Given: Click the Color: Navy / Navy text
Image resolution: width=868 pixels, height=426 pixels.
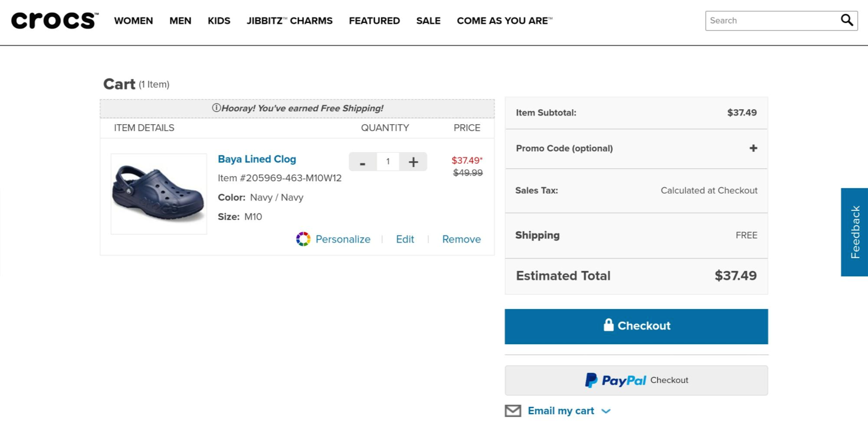Looking at the screenshot, I should [261, 197].
